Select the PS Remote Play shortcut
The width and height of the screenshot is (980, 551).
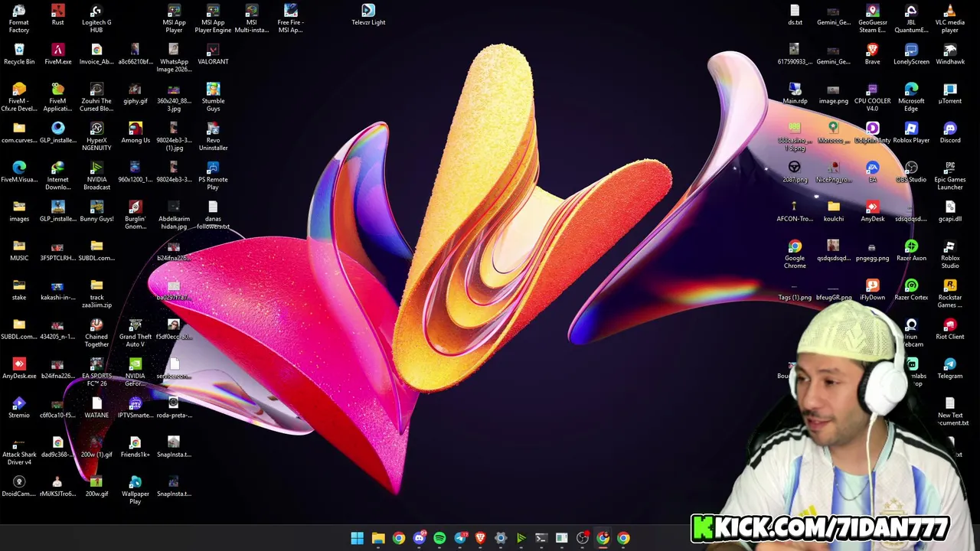213,176
